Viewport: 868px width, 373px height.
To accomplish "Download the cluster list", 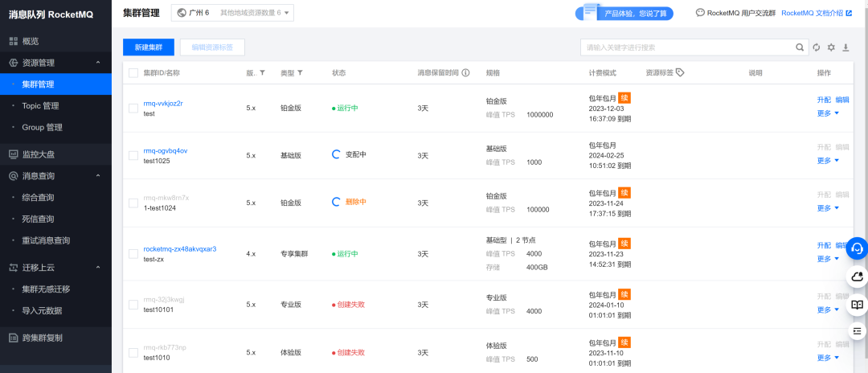I will pos(845,47).
